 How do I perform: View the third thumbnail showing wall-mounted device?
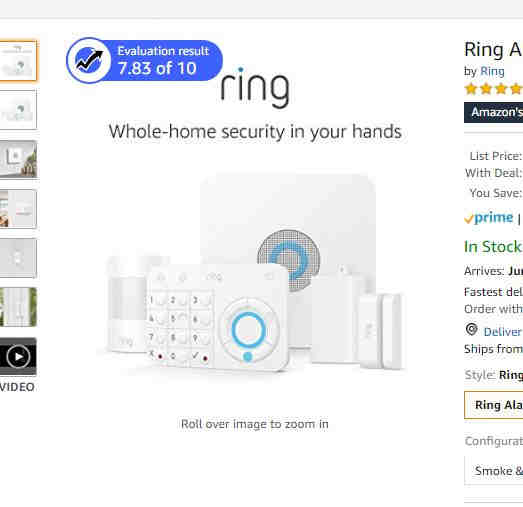tap(18, 159)
